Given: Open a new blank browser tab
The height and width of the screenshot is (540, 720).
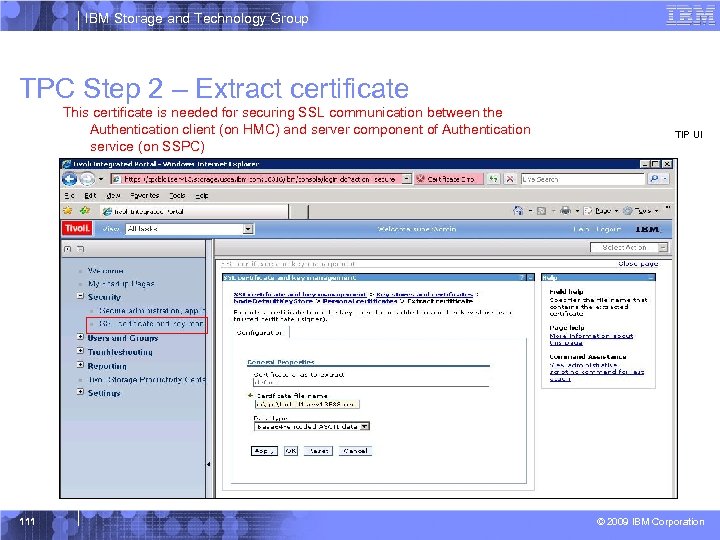Looking at the screenshot, I should coord(299,212).
